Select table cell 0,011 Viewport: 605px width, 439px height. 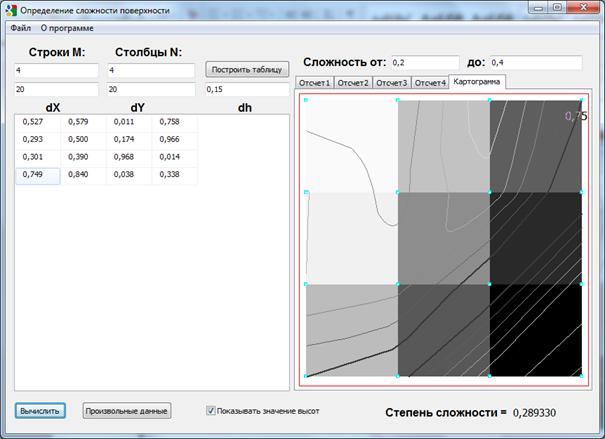tap(128, 122)
